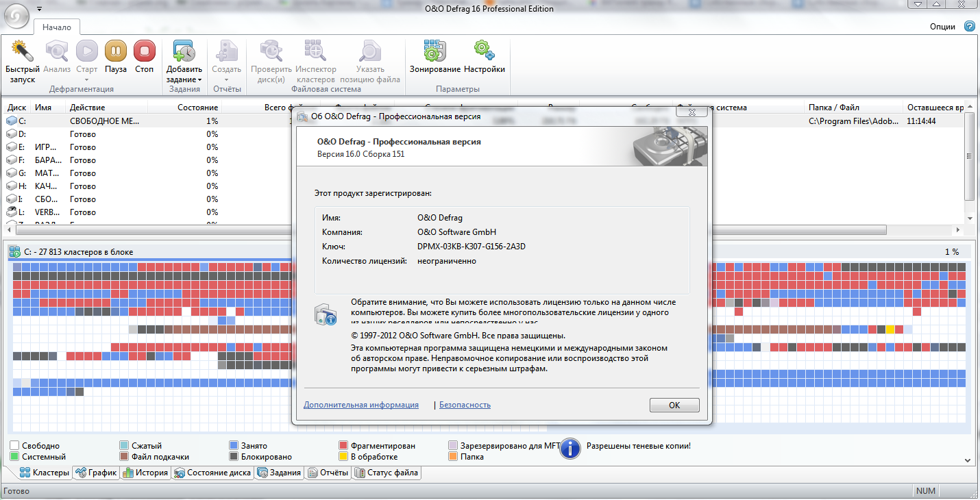980x500 pixels.
Task: Close the about O&O Defrag dialog
Action: pyautogui.click(x=691, y=111)
